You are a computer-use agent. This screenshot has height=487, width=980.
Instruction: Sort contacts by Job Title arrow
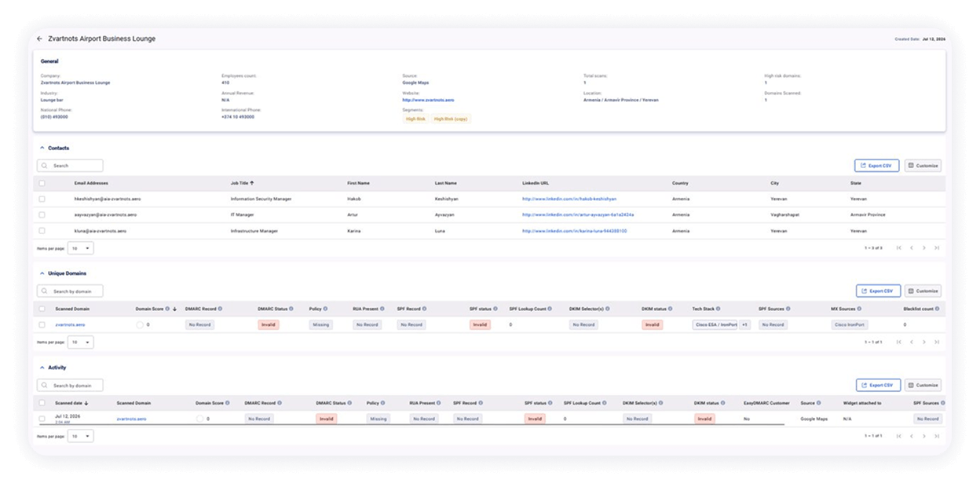point(252,183)
